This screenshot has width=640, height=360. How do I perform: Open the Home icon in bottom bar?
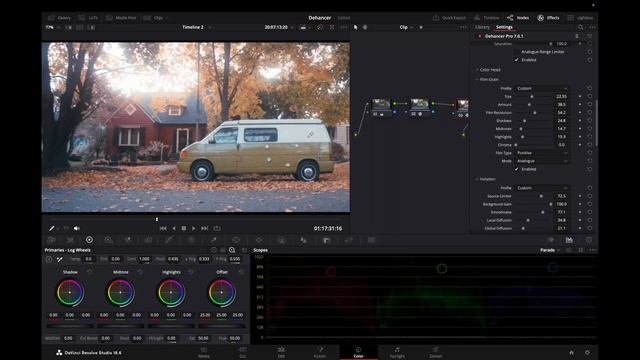[571, 353]
